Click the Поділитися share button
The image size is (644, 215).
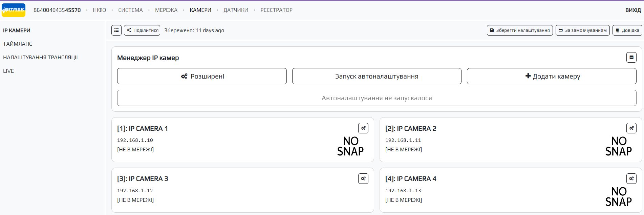(142, 30)
